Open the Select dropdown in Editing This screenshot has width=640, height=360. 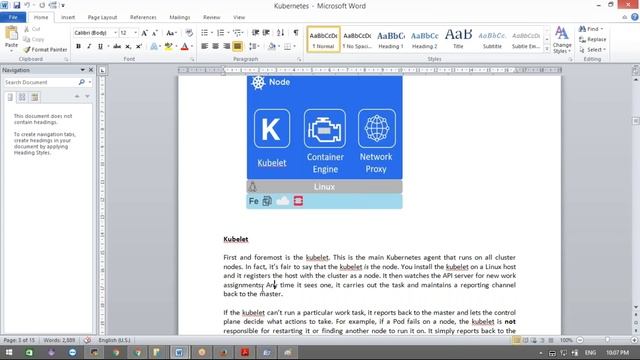(593, 50)
